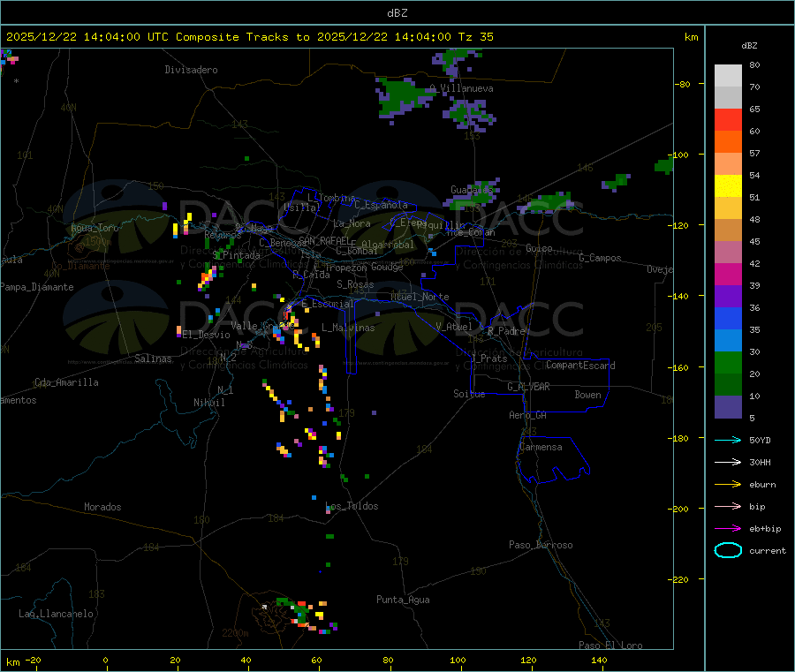This screenshot has width=795, height=672.
Task: Click the 'Los_Toldos' map label
Action: pyautogui.click(x=352, y=506)
